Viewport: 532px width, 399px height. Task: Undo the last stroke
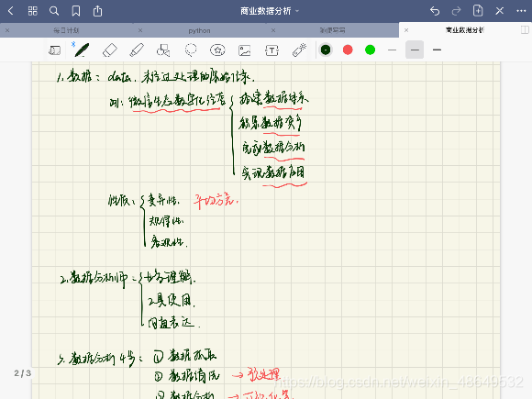coord(435,11)
